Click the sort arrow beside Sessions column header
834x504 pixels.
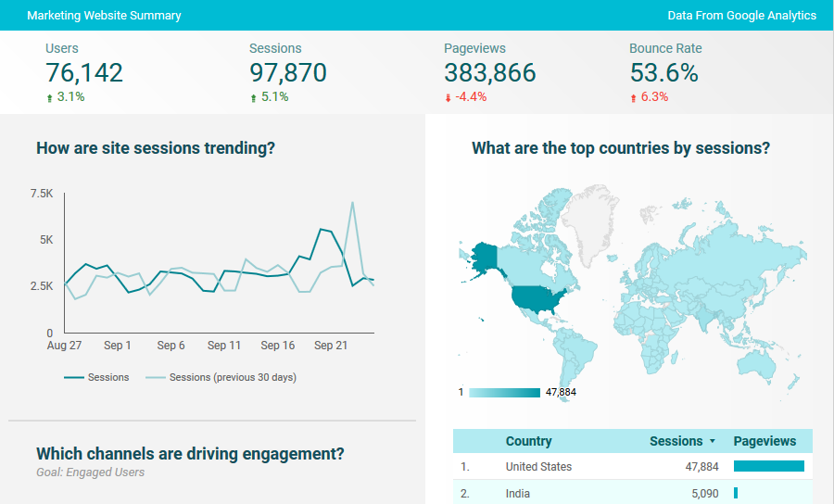pos(712,442)
